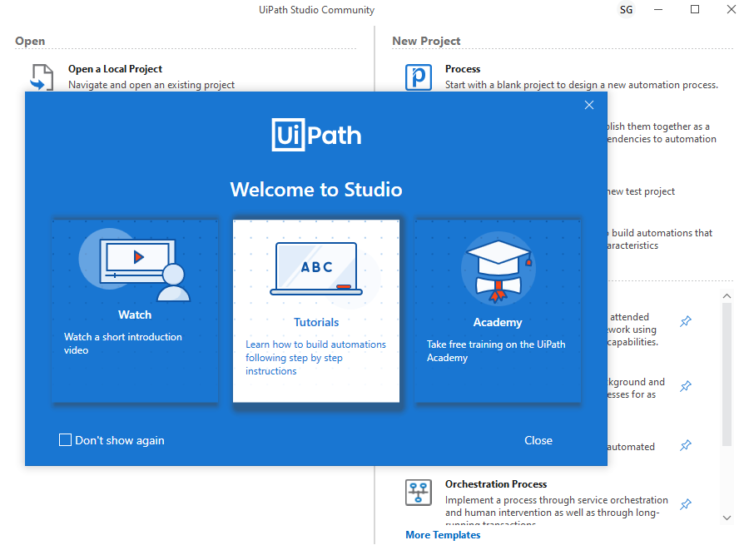Open the SG user account badge
The image size is (749, 560).
626,9
